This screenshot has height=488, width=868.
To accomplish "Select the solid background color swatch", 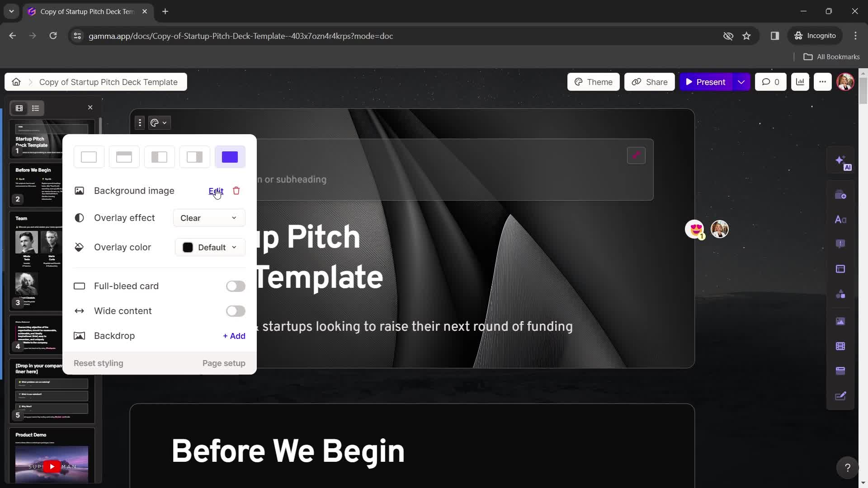I will 231,157.
